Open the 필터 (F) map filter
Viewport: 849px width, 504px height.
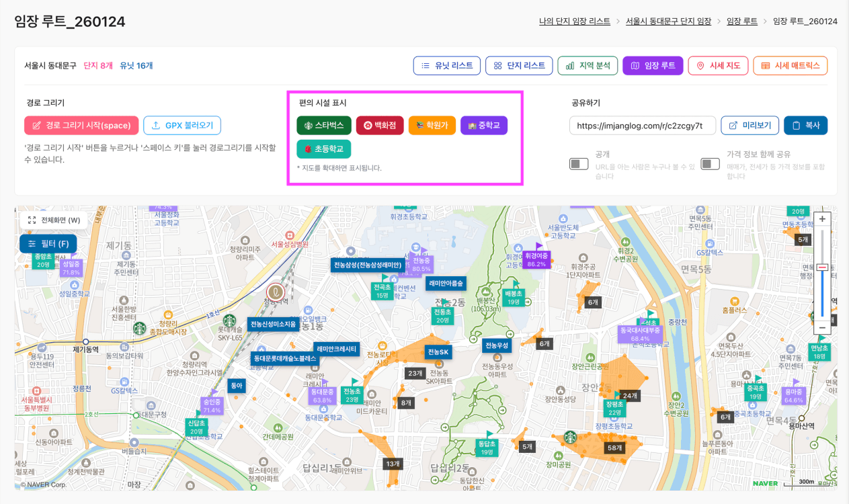[48, 244]
